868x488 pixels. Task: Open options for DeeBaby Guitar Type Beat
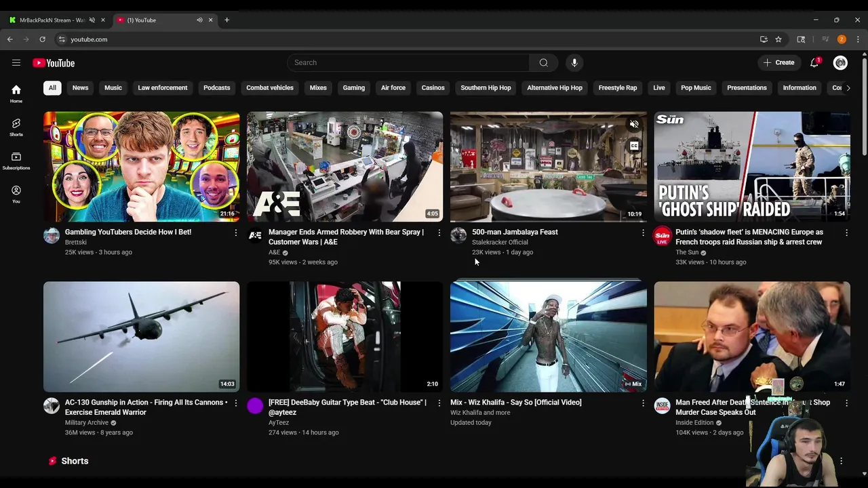click(x=439, y=403)
